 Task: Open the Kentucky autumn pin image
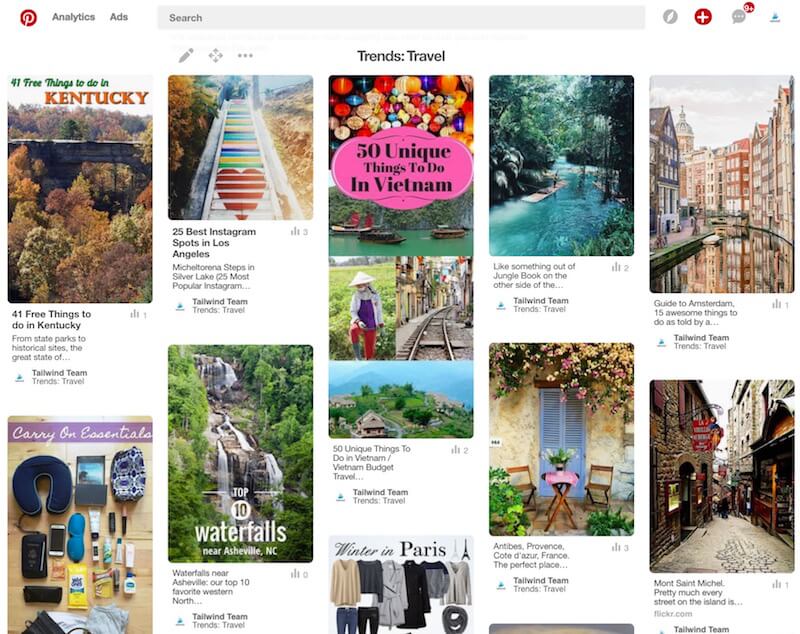click(80, 189)
